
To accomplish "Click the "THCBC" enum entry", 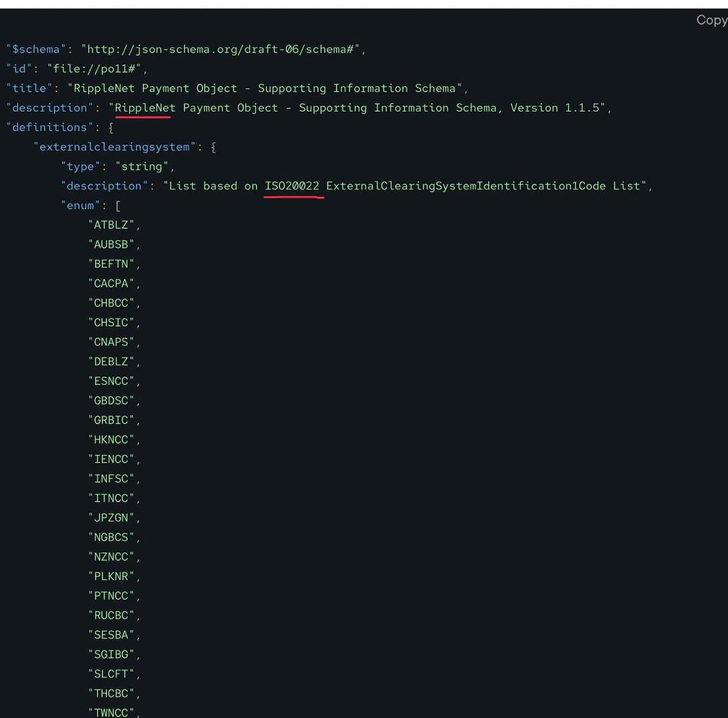I will pos(111,693).
